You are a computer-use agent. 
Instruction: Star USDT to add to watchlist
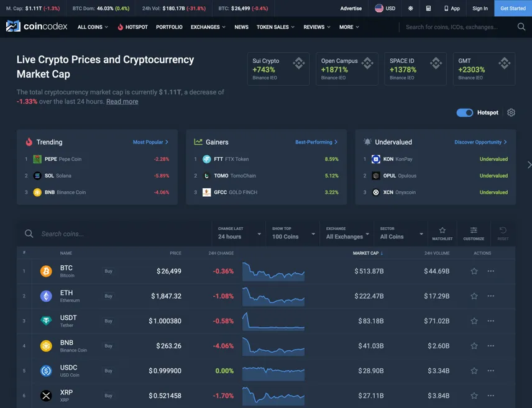click(x=474, y=321)
